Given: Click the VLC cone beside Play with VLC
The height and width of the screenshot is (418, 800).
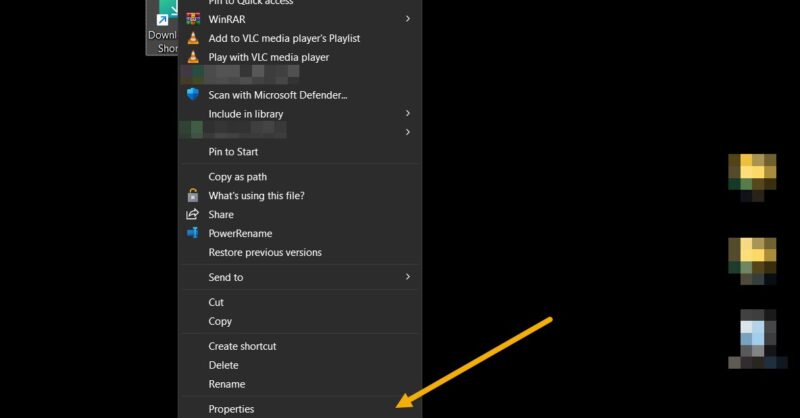Looking at the screenshot, I should coord(193,57).
